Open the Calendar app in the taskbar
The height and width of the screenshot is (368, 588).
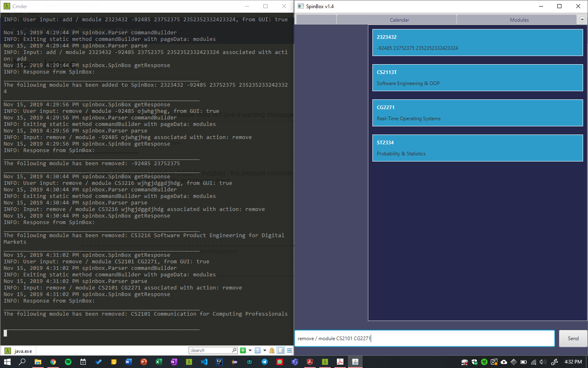83,362
